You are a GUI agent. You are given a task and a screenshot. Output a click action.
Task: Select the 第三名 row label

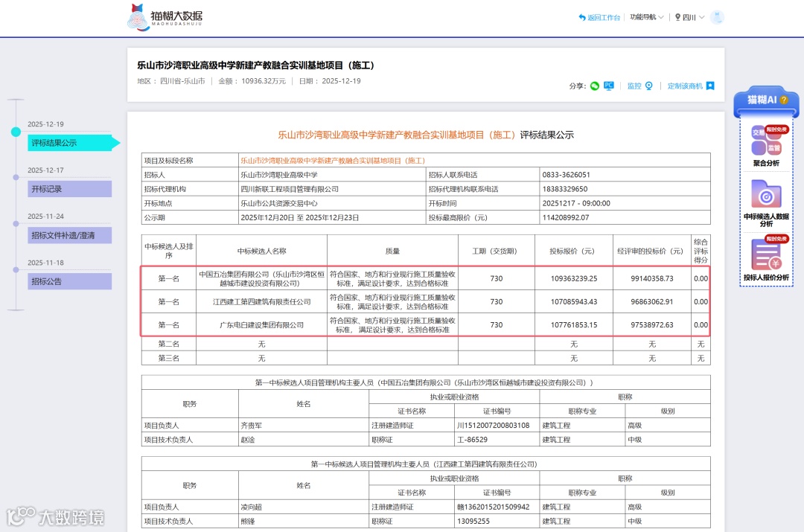click(x=169, y=358)
